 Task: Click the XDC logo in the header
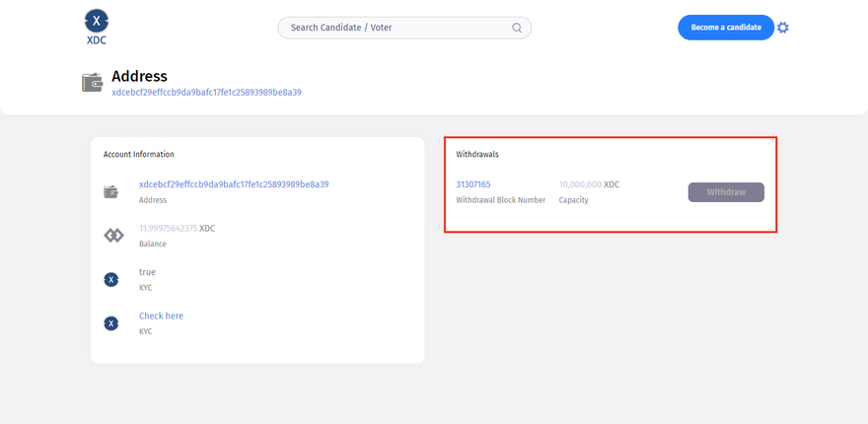(96, 27)
